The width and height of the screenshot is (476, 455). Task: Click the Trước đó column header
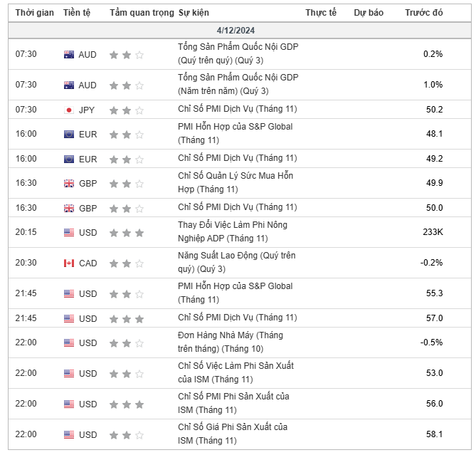click(x=423, y=13)
